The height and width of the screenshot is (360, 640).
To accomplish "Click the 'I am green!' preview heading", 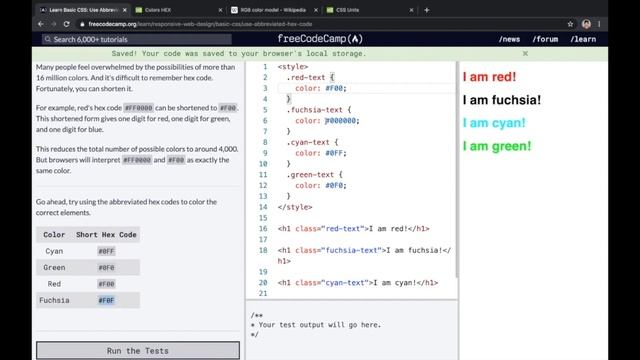I will point(497,146).
